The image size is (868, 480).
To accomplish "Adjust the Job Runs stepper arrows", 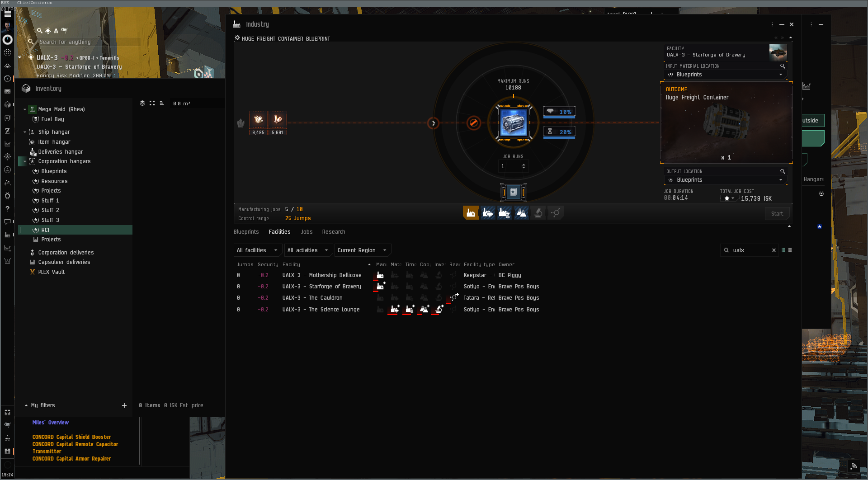I will coord(524,166).
